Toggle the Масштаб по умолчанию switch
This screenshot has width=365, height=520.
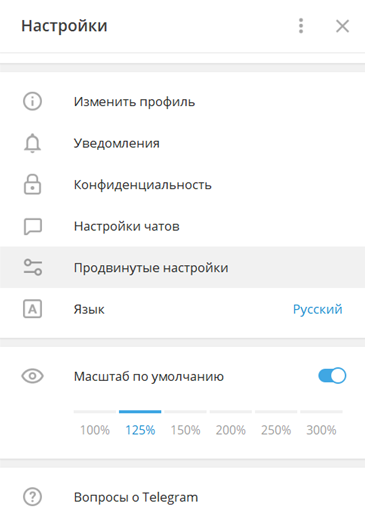click(x=332, y=376)
